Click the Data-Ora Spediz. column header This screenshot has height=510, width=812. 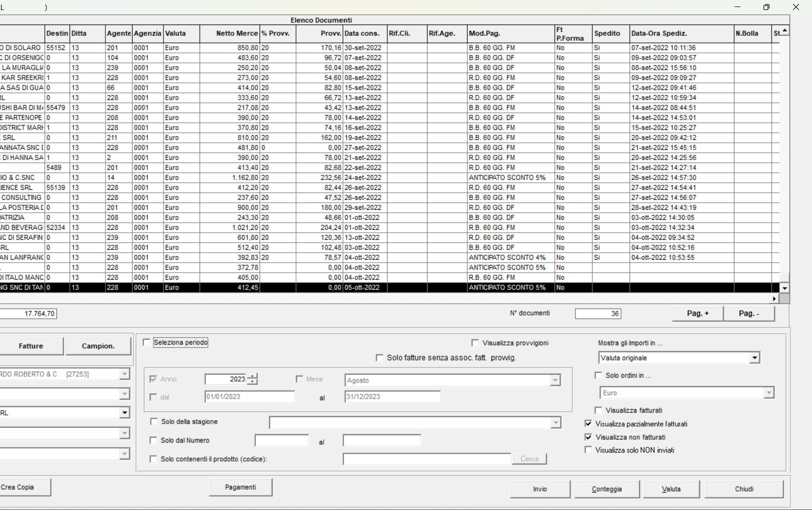681,33
